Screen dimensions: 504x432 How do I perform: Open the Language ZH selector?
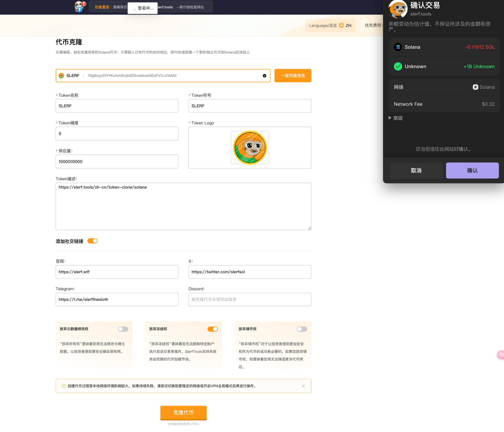(x=330, y=25)
